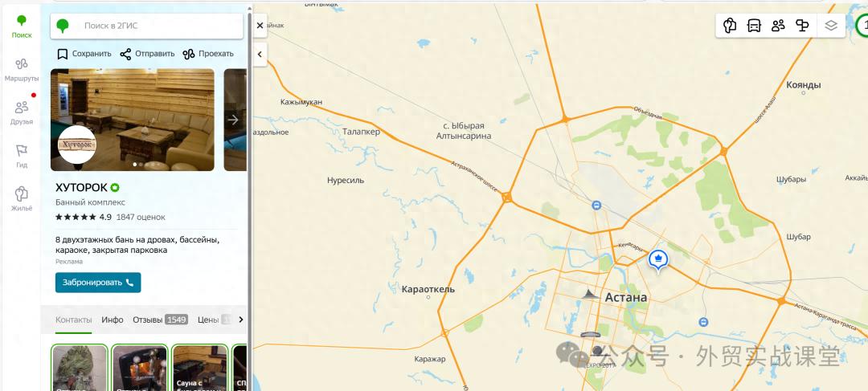Image resolution: width=868 pixels, height=391 pixels.
Task: Open Маршруты in the left sidebar
Action: (x=22, y=70)
